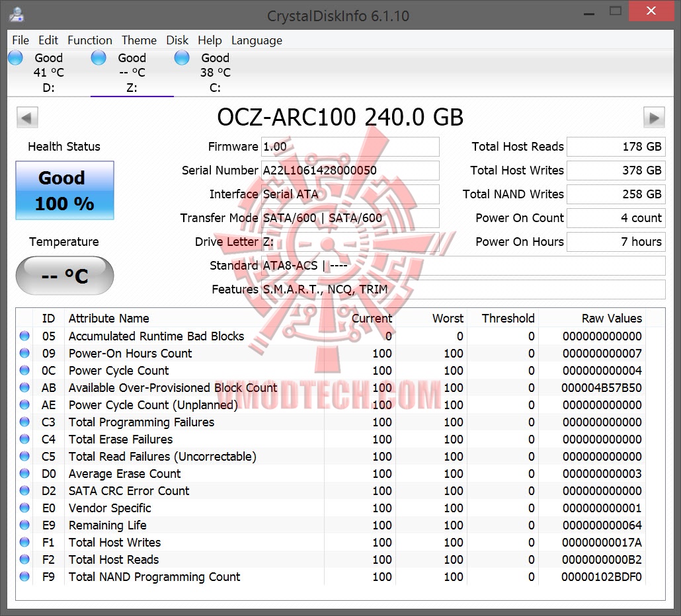Click status dot for the F2 Total Host Reads row
The image size is (681, 616).
tap(24, 559)
